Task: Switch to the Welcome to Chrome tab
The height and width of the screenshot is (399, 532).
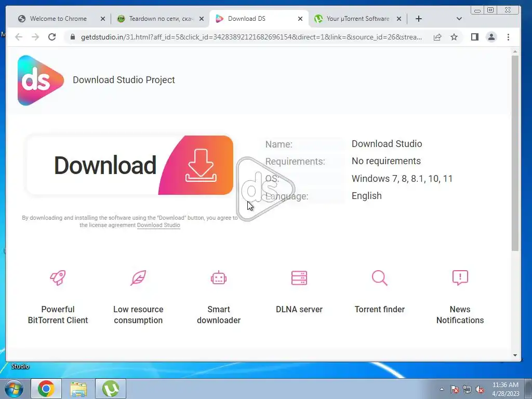Action: pyautogui.click(x=58, y=19)
